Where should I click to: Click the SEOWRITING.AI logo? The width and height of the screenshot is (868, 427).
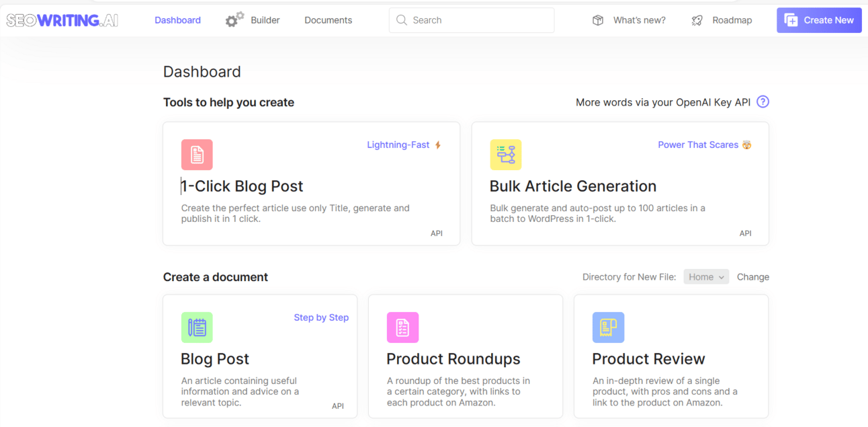[62, 20]
